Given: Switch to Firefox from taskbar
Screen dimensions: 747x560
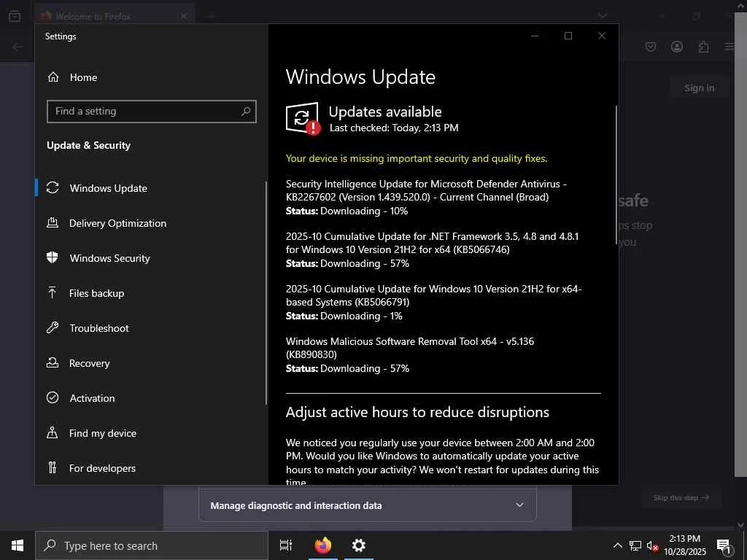Looking at the screenshot, I should click(x=323, y=545).
